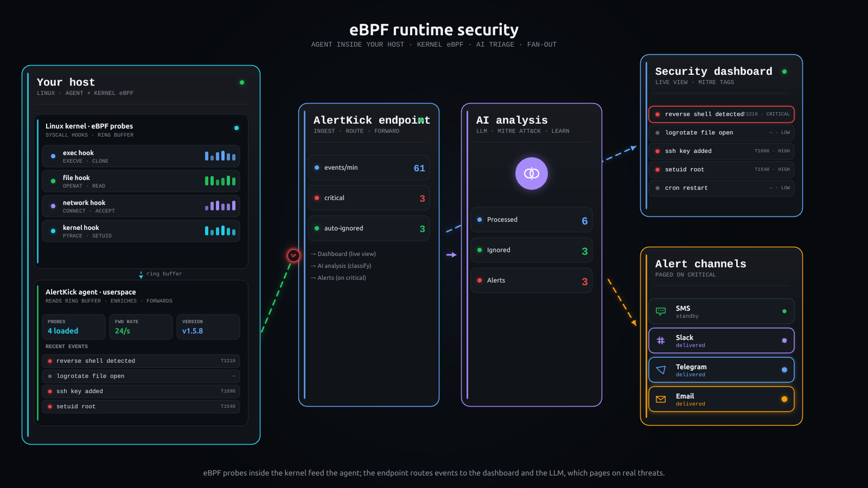Click the AI analysis (classify) route line
Image resolution: width=868 pixels, height=488 pixels.
[341, 266]
